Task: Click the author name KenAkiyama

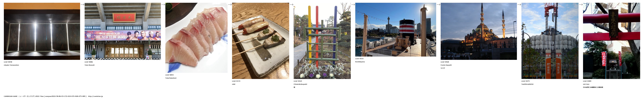Action: point(360,62)
